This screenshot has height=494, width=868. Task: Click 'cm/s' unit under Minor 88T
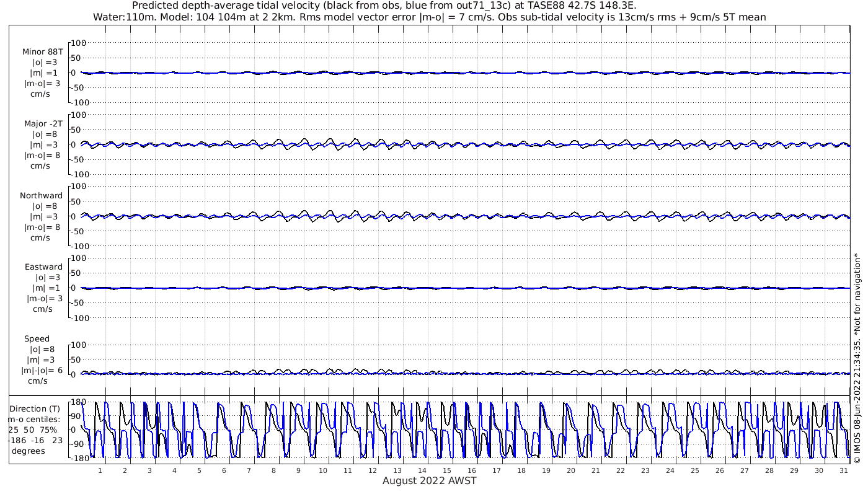pyautogui.click(x=41, y=94)
